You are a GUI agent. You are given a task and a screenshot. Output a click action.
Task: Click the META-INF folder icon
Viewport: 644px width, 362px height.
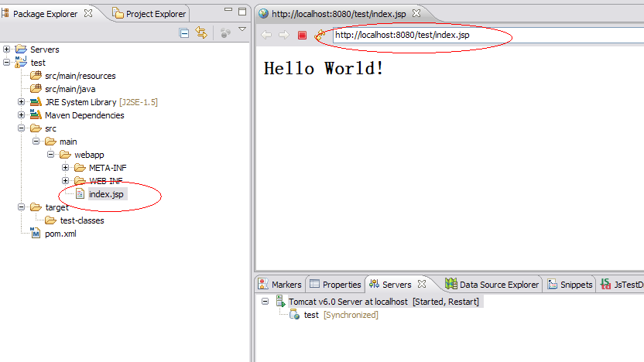(x=80, y=168)
